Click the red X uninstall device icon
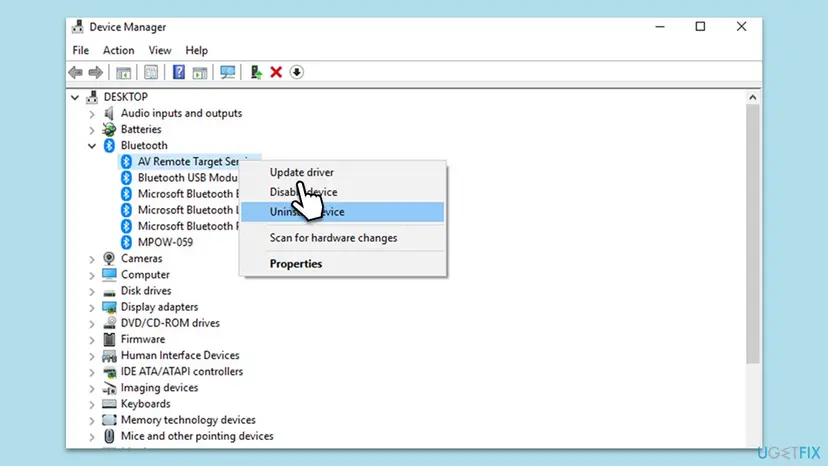Viewport: 828px width, 466px height. coord(276,72)
